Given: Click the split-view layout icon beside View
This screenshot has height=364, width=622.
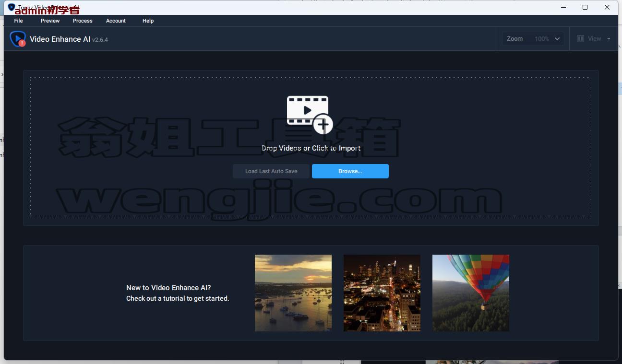Looking at the screenshot, I should (580, 39).
